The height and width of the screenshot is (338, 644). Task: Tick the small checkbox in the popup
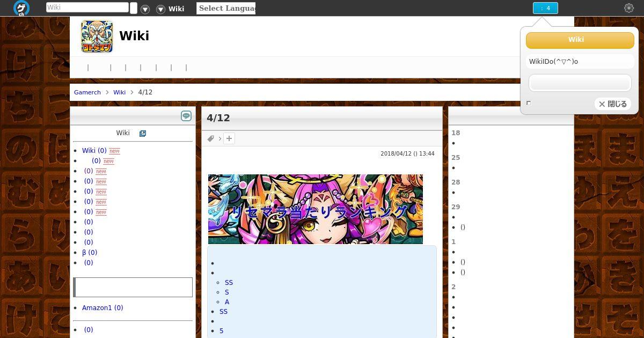[x=529, y=103]
